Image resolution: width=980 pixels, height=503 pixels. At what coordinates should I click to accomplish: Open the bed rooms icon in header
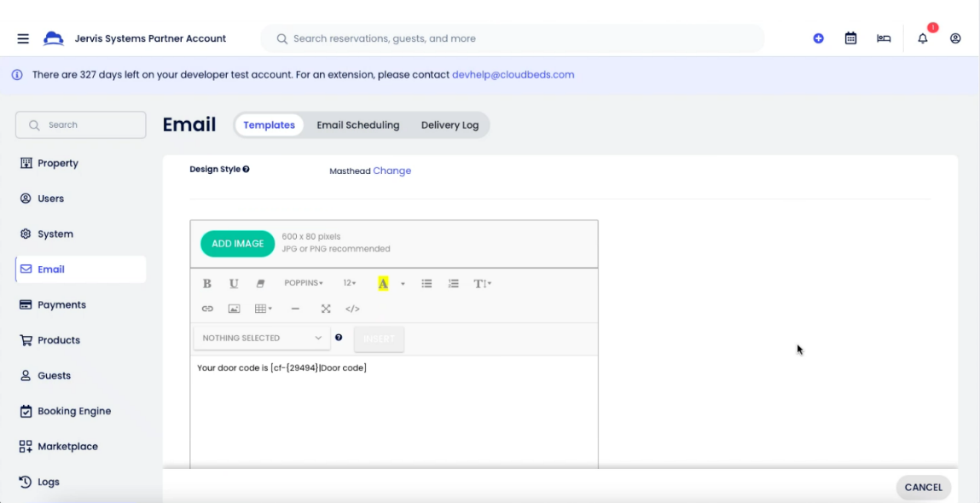[x=884, y=38]
